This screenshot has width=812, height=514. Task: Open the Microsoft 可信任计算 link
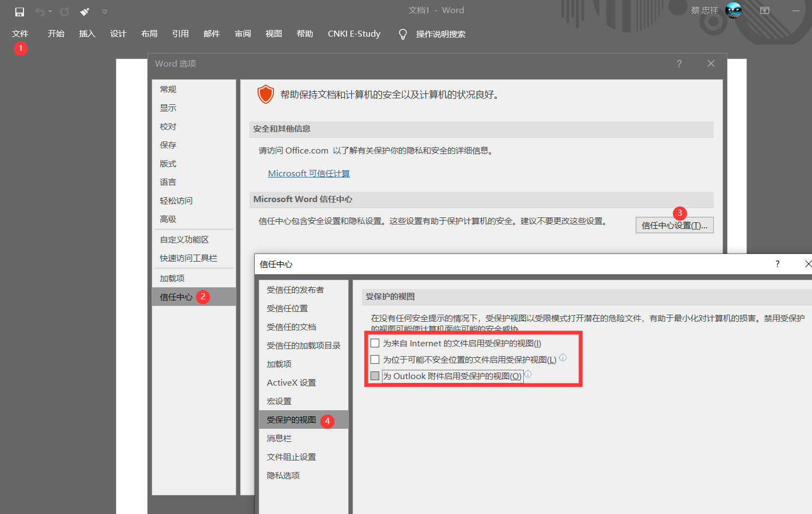309,174
